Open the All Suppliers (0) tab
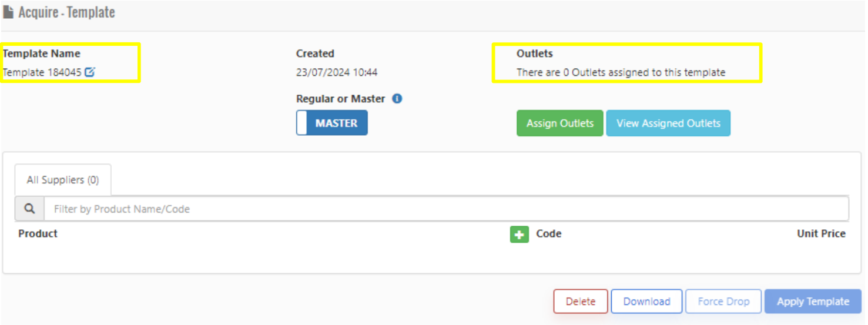 click(x=63, y=180)
